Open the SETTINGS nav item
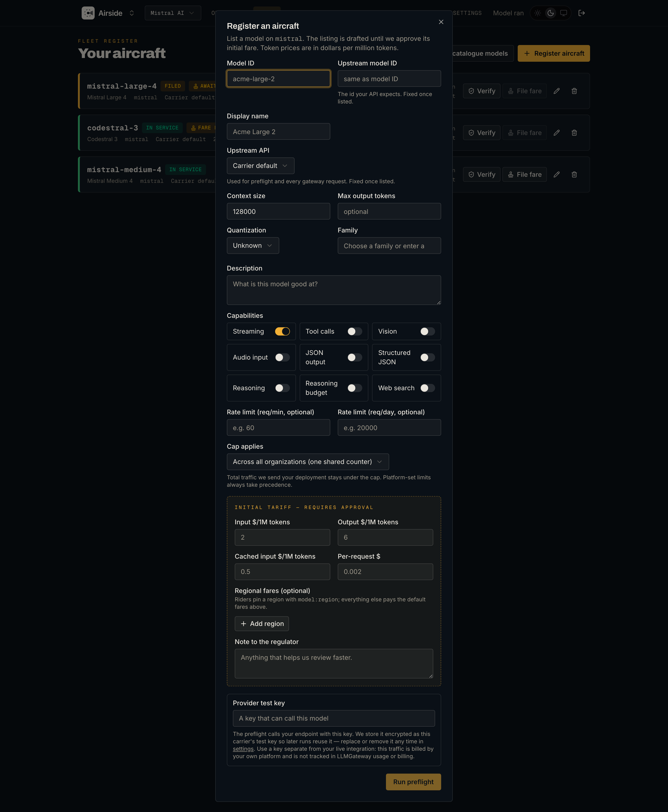The width and height of the screenshot is (668, 812). click(467, 13)
